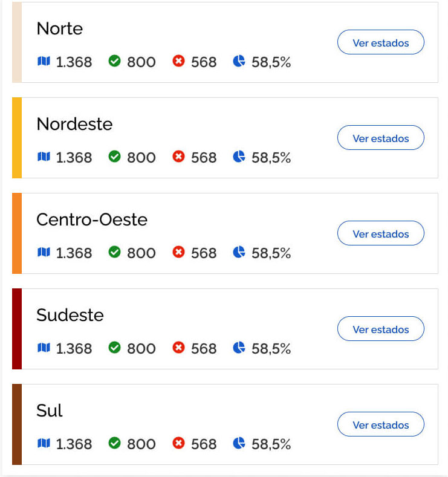
Task: Click the green checkmark icon in Norte card
Action: pyautogui.click(x=114, y=61)
